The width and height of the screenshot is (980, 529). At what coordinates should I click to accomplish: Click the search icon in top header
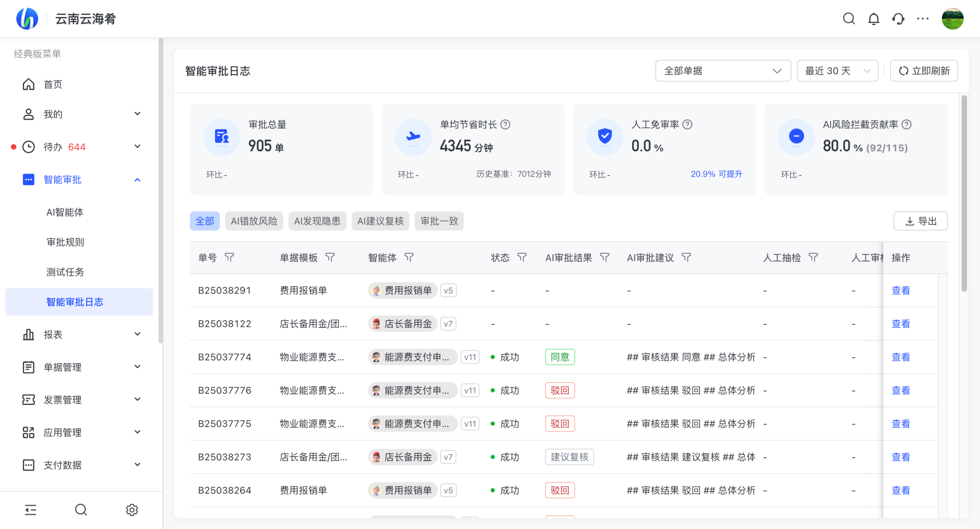coord(849,19)
